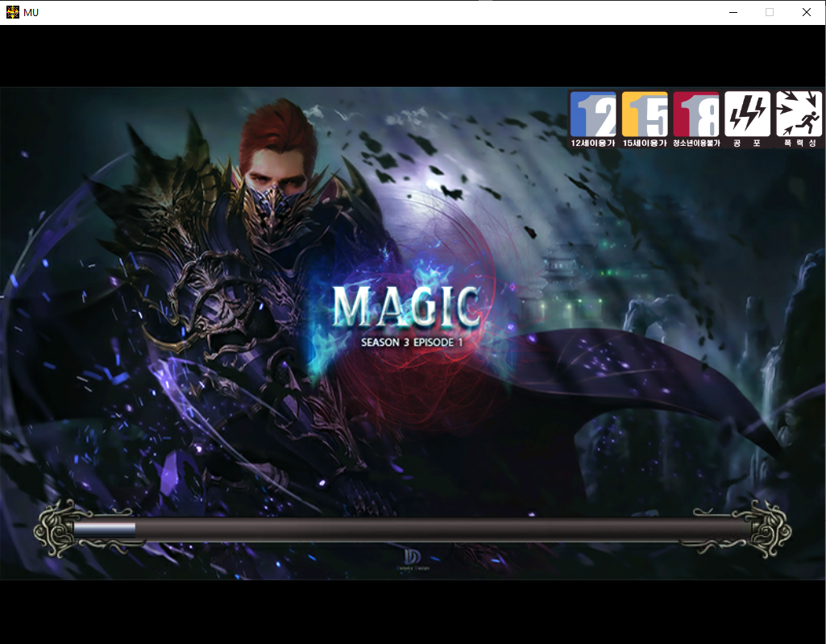The height and width of the screenshot is (644, 826).
Task: Click the yellow 15 age rating badge
Action: (644, 114)
